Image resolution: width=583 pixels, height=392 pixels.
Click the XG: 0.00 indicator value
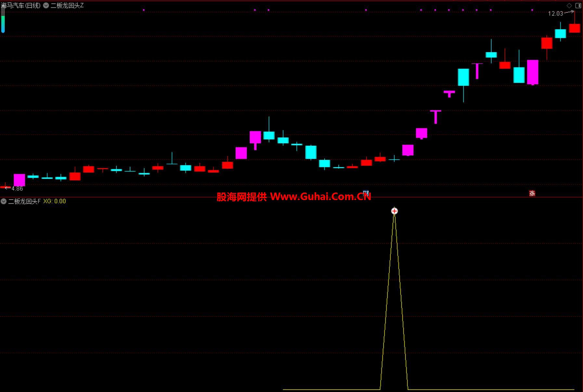point(55,201)
